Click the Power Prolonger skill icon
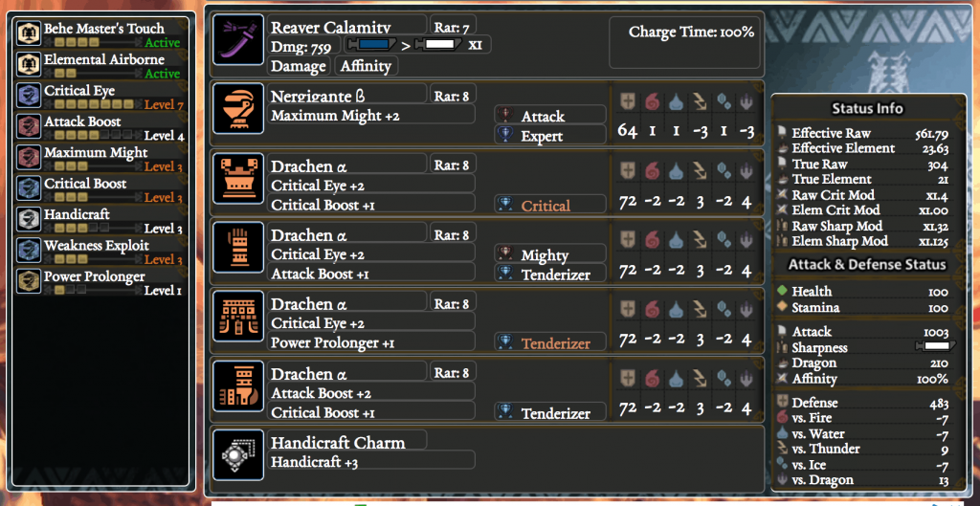The height and width of the screenshot is (506, 980). tap(29, 281)
